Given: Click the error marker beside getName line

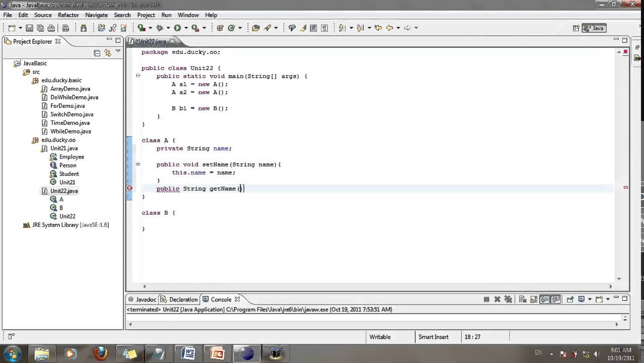Looking at the screenshot, I should [x=130, y=188].
